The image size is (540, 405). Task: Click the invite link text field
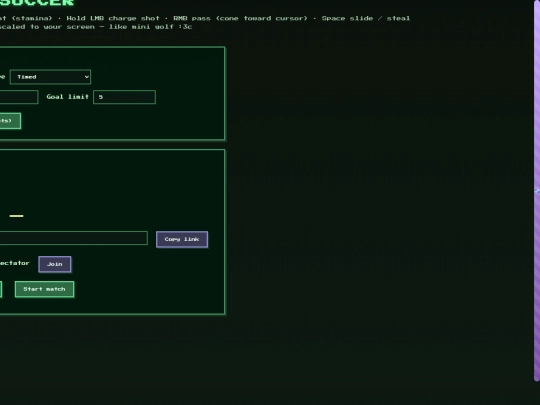pyautogui.click(x=73, y=238)
